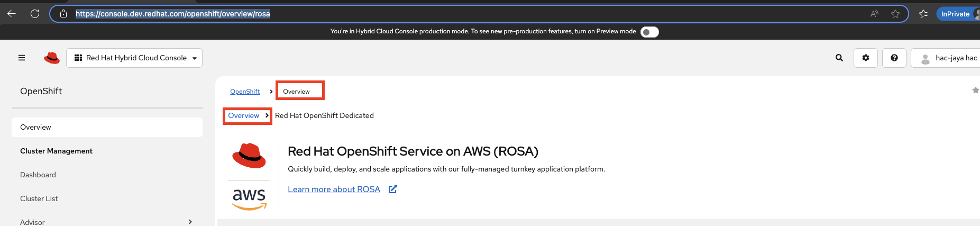The image size is (980, 226).
Task: Add page to browser favorites star
Action: [x=895, y=14]
